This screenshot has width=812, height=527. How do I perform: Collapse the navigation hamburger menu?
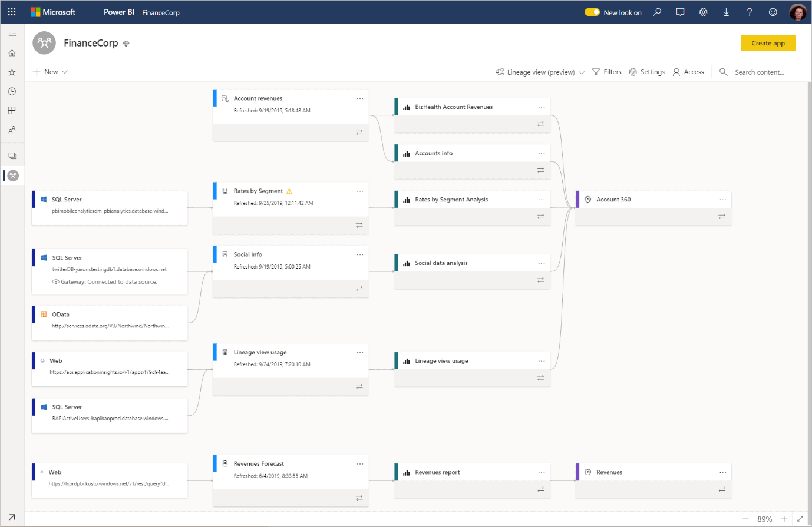[12, 34]
